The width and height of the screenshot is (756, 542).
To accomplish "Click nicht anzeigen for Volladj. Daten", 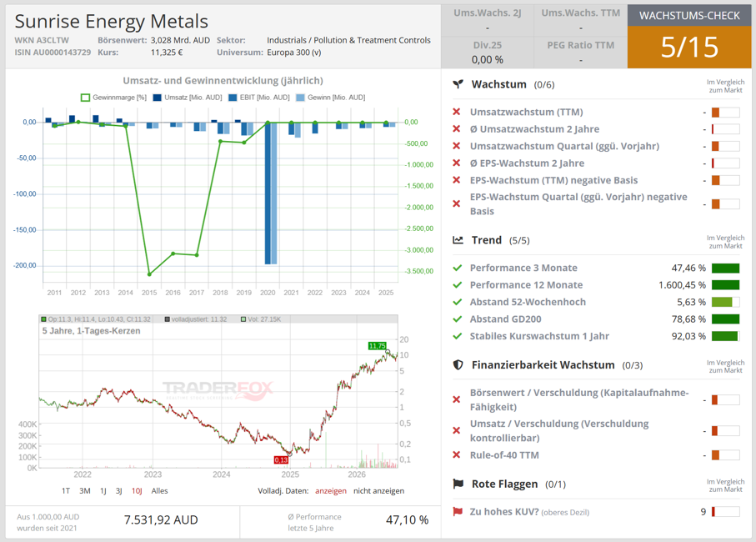I will [x=379, y=491].
